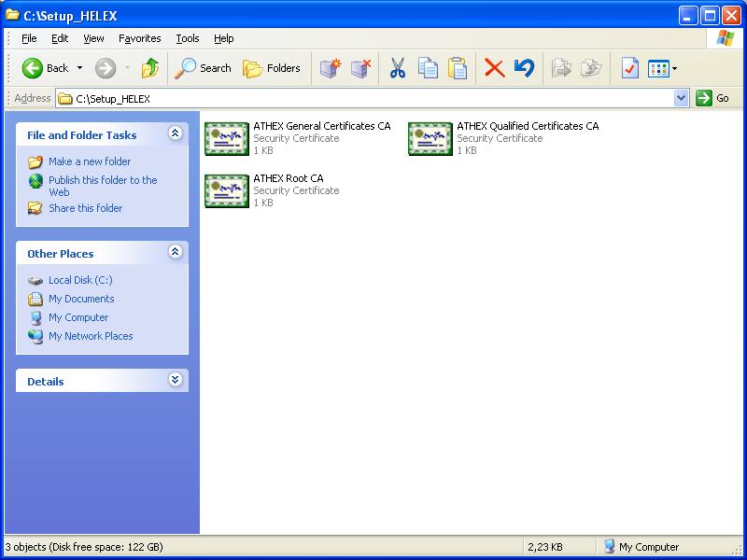This screenshot has height=560, width=747.
Task: Open the View menu
Action: (x=93, y=38)
